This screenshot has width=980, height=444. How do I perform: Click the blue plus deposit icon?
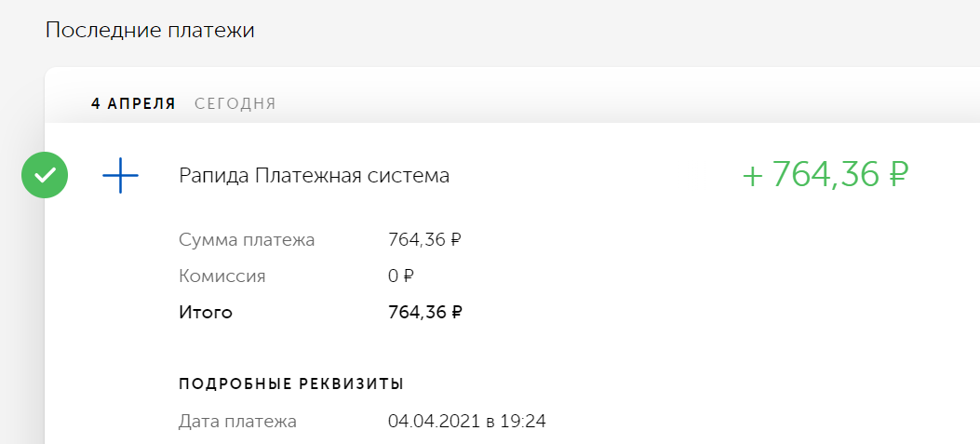coord(120,176)
